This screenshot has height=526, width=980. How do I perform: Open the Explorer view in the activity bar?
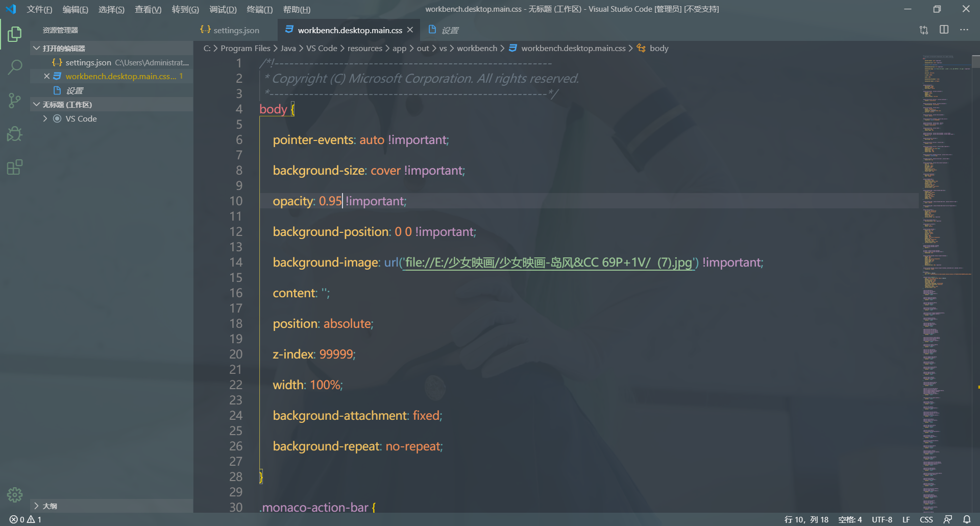(14, 34)
